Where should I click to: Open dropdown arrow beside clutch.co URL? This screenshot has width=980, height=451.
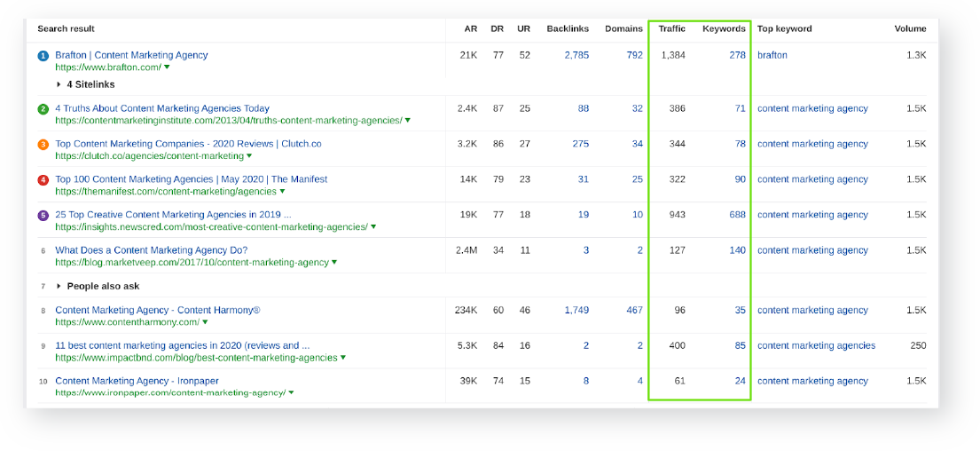(x=249, y=156)
